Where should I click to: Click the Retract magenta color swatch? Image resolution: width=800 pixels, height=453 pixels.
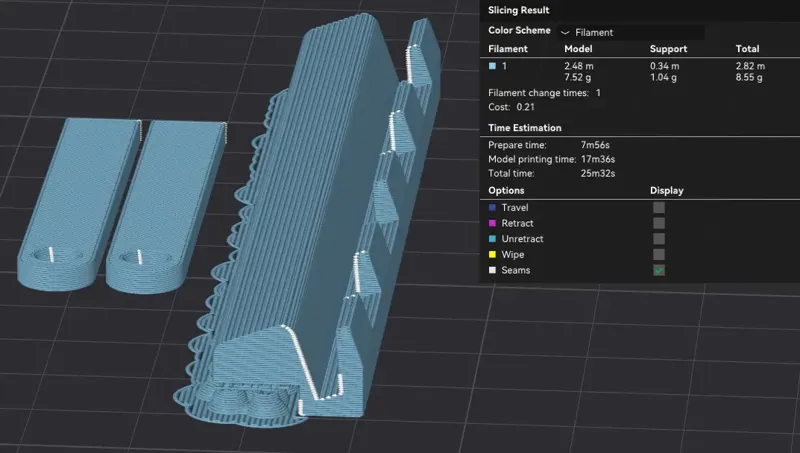492,223
